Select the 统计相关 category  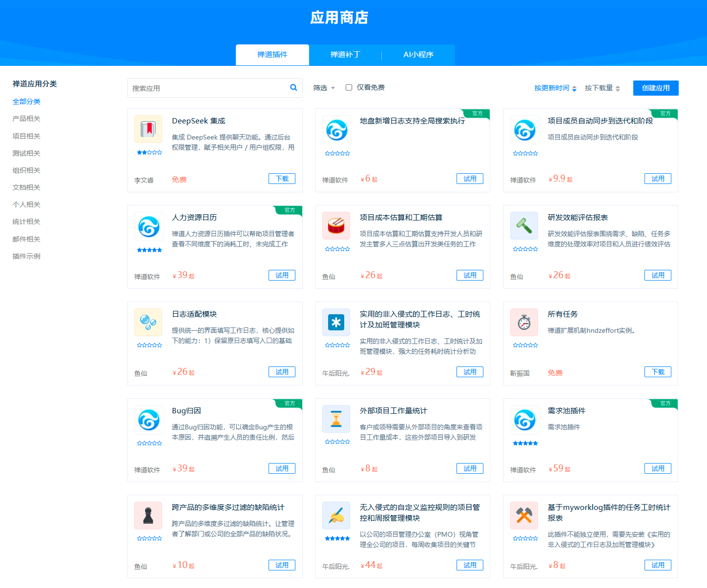pyautogui.click(x=26, y=222)
